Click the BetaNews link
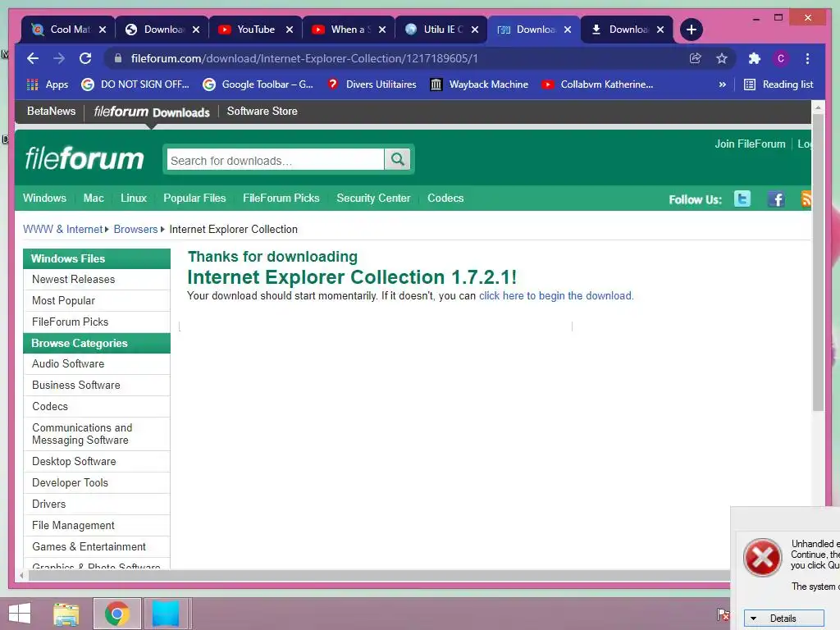The width and height of the screenshot is (840, 630). 52,111
